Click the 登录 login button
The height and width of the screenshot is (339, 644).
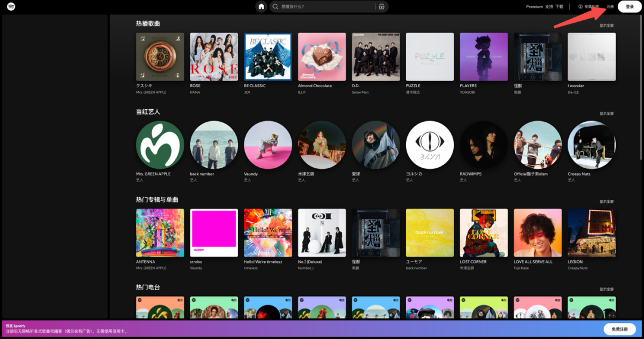(x=629, y=7)
